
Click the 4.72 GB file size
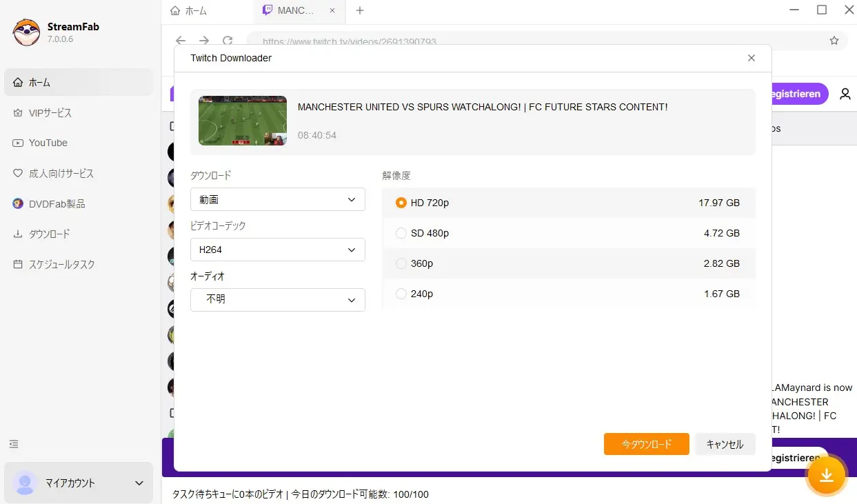[722, 233]
